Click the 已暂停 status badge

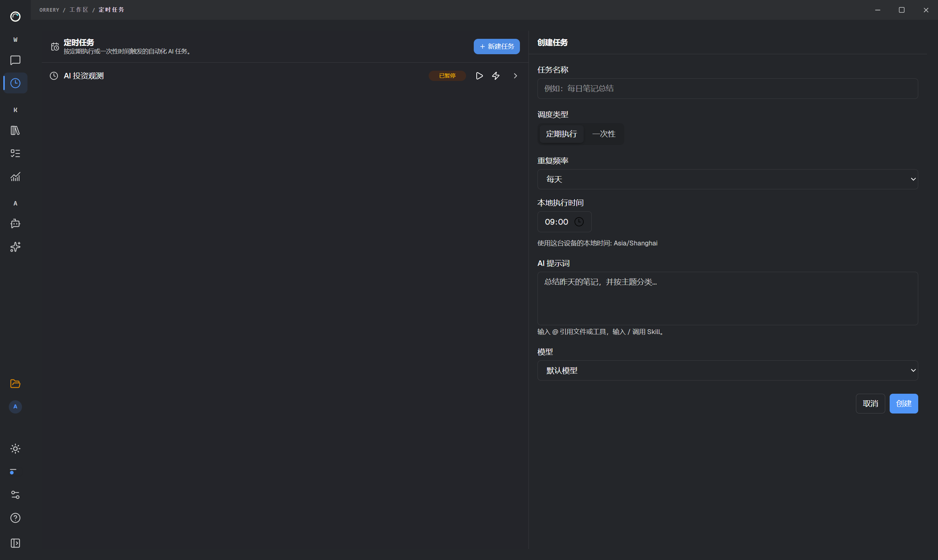[447, 76]
